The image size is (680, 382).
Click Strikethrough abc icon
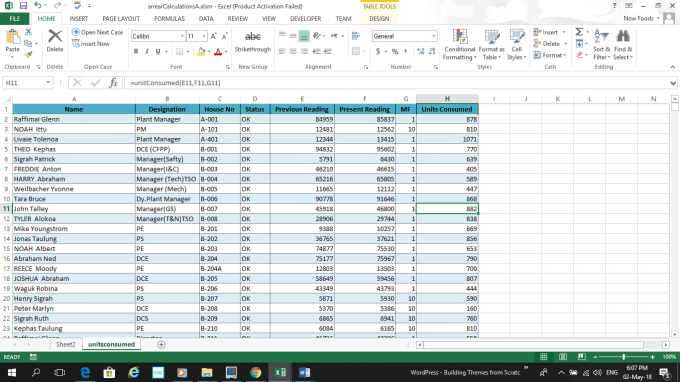[x=252, y=37]
